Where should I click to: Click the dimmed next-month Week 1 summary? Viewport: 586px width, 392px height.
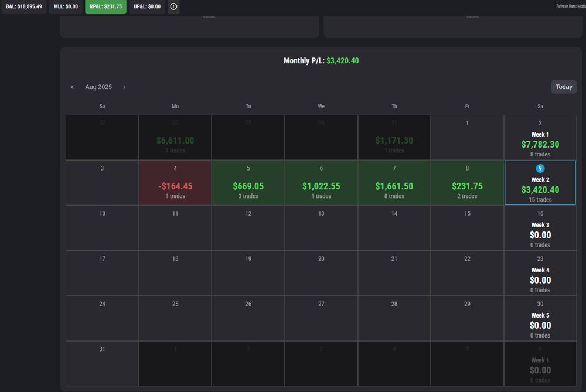click(540, 364)
